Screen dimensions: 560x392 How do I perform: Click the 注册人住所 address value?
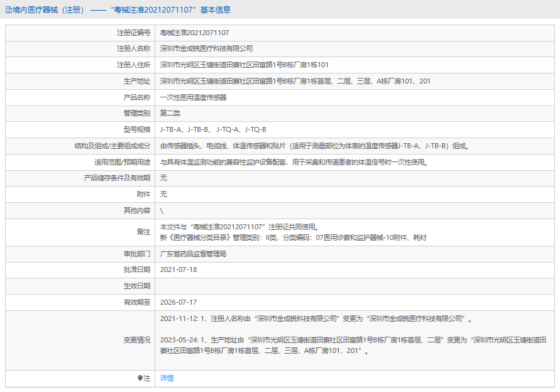(244, 65)
